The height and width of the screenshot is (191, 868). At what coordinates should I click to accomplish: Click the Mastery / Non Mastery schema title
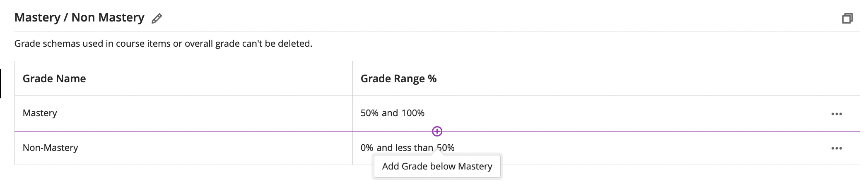coord(80,17)
